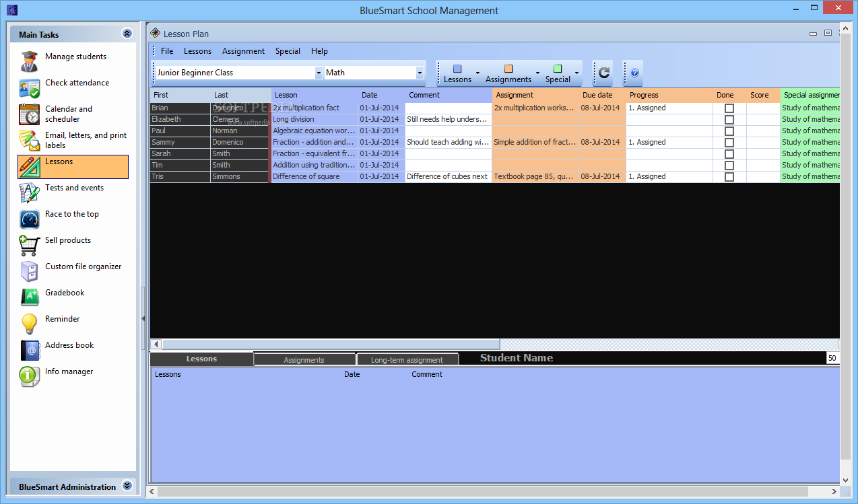The height and width of the screenshot is (504, 858).
Task: Open the Check attendance icon
Action: [29, 88]
